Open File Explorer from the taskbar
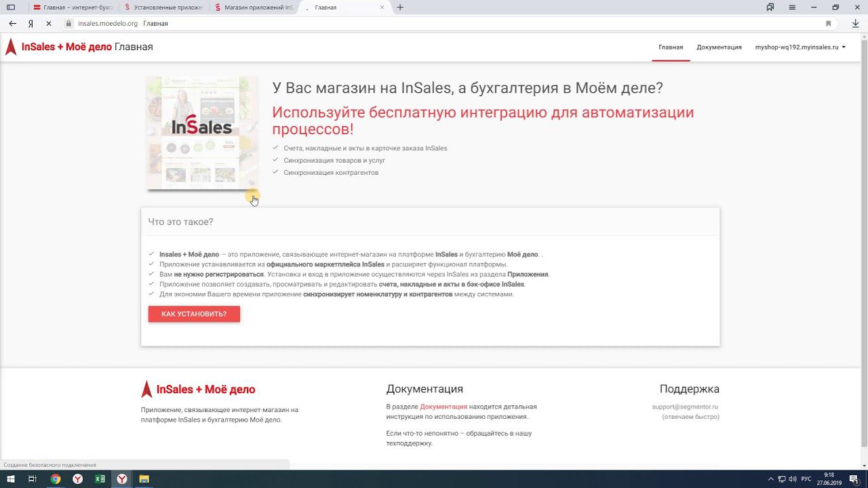 pos(144,479)
